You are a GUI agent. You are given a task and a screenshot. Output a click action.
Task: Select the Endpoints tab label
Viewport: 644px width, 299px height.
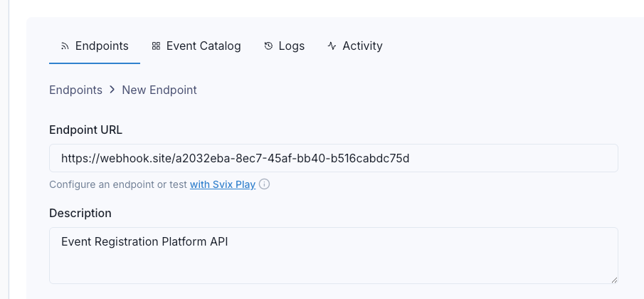[102, 46]
